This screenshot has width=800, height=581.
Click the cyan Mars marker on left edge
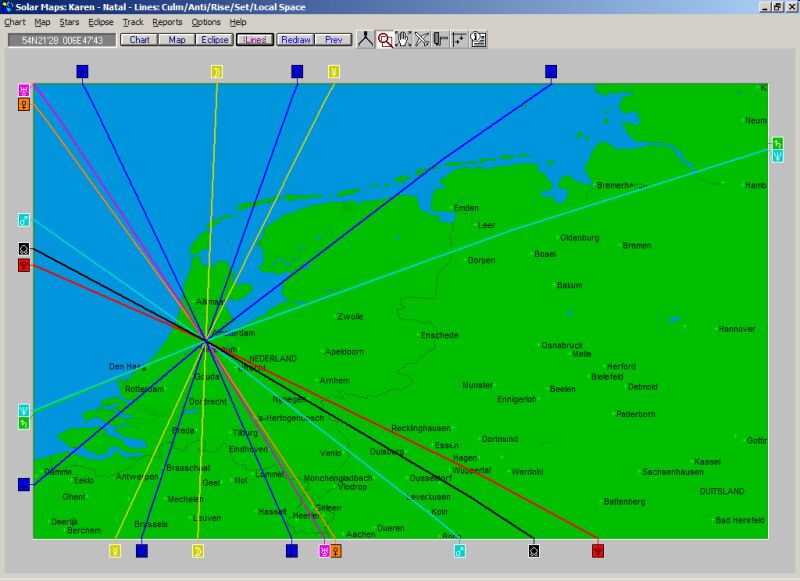coord(24,220)
